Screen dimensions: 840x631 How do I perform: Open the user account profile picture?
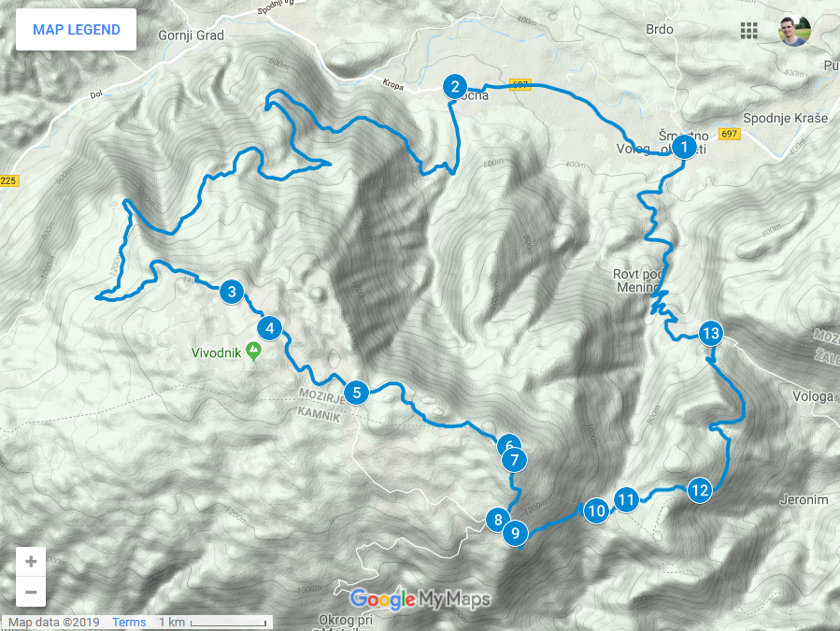click(794, 31)
